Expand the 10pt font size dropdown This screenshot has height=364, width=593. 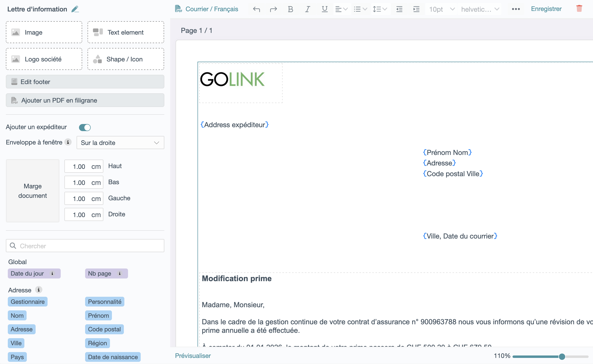coord(441,9)
